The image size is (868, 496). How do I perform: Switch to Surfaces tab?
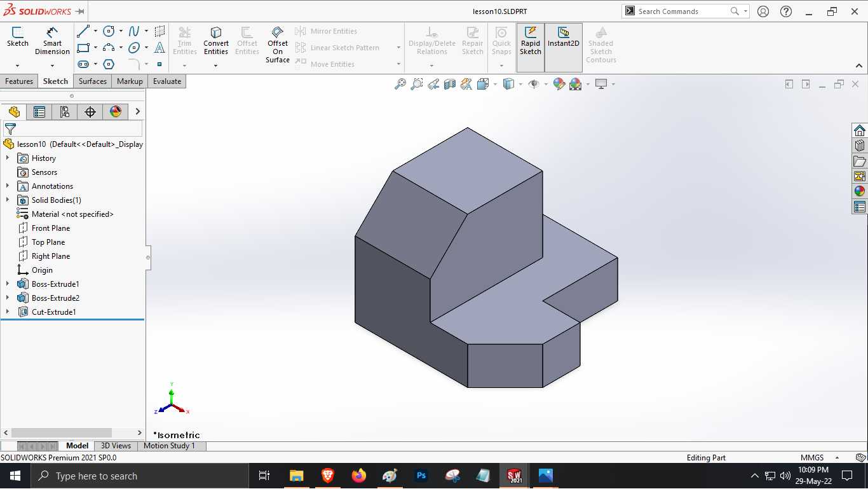click(x=93, y=81)
